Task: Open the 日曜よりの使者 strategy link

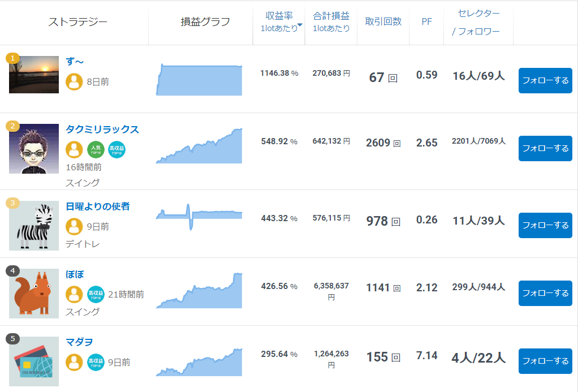Action: tap(98, 206)
